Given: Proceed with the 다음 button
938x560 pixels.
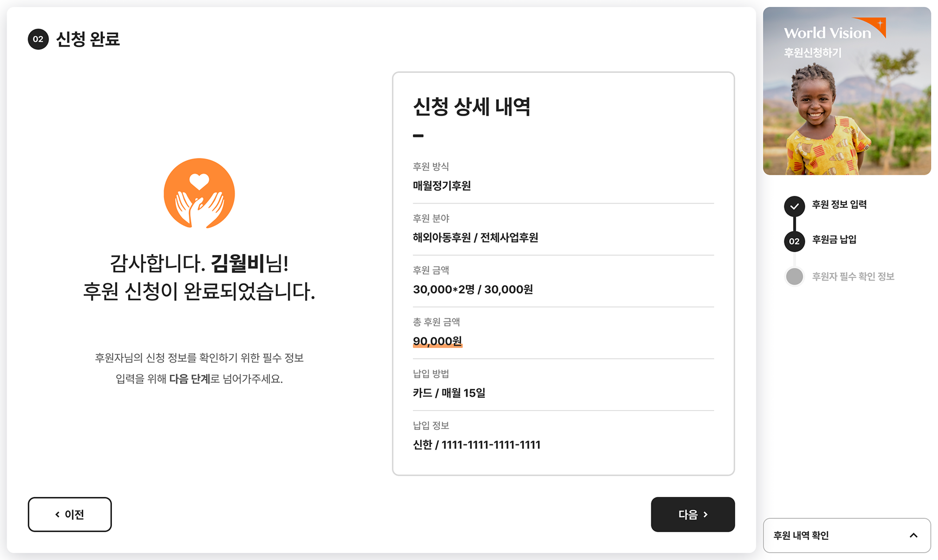Looking at the screenshot, I should (x=693, y=514).
